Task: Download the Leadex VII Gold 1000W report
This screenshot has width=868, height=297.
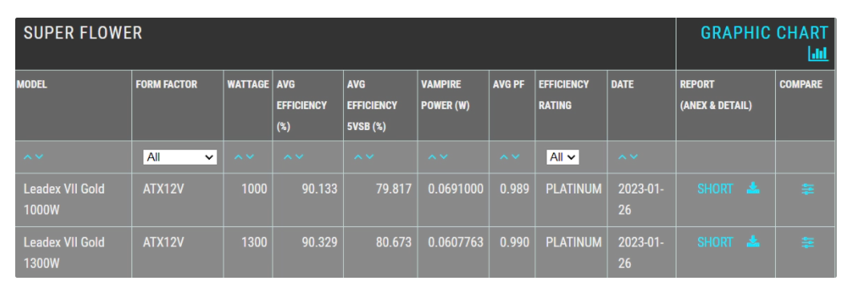Action: tap(753, 189)
